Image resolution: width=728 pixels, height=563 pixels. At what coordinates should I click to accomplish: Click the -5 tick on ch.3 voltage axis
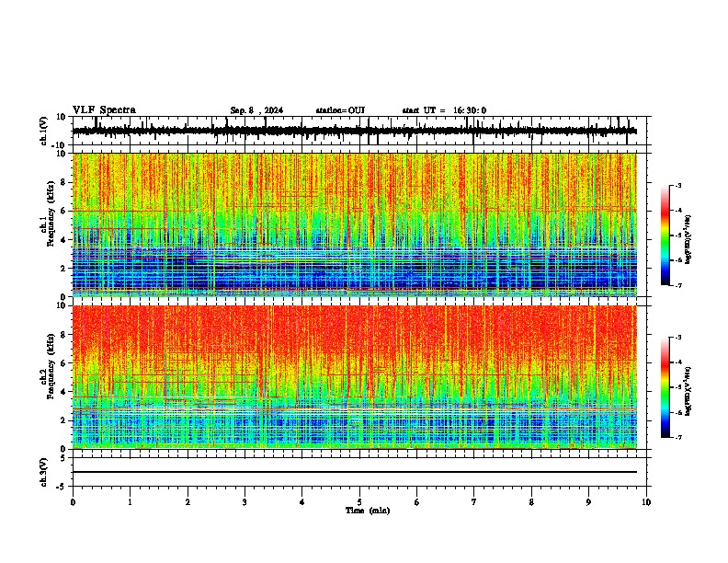[62, 487]
